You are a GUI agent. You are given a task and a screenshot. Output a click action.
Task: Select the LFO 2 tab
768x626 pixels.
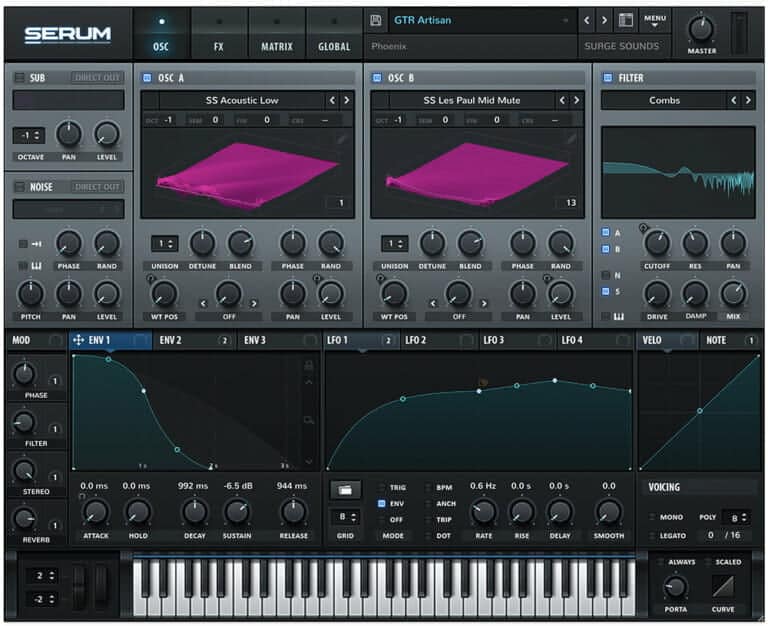(438, 340)
